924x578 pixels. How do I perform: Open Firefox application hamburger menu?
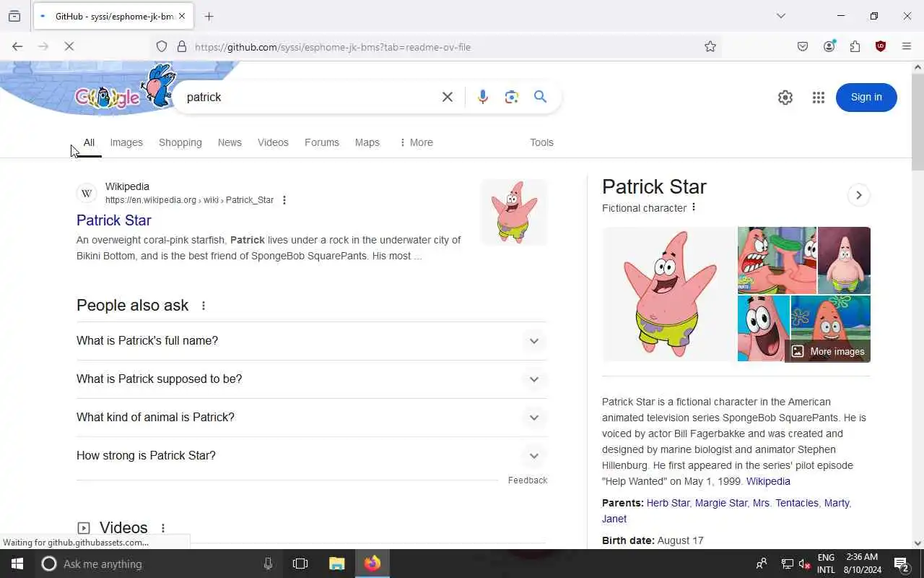point(907,47)
